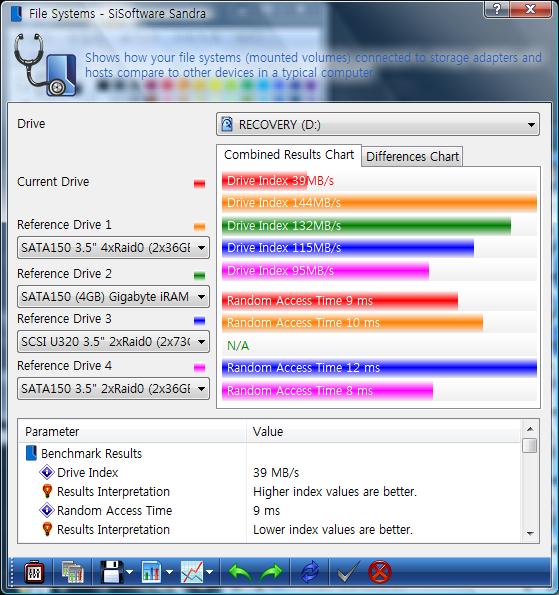559x595 pixels.
Task: Click the results list scrollbar down arrow
Action: (530, 534)
